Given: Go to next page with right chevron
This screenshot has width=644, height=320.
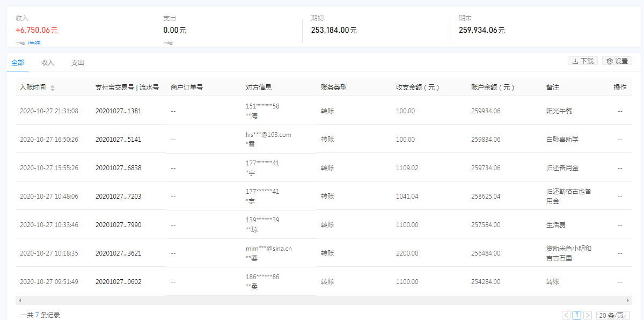Looking at the screenshot, I should (x=588, y=315).
